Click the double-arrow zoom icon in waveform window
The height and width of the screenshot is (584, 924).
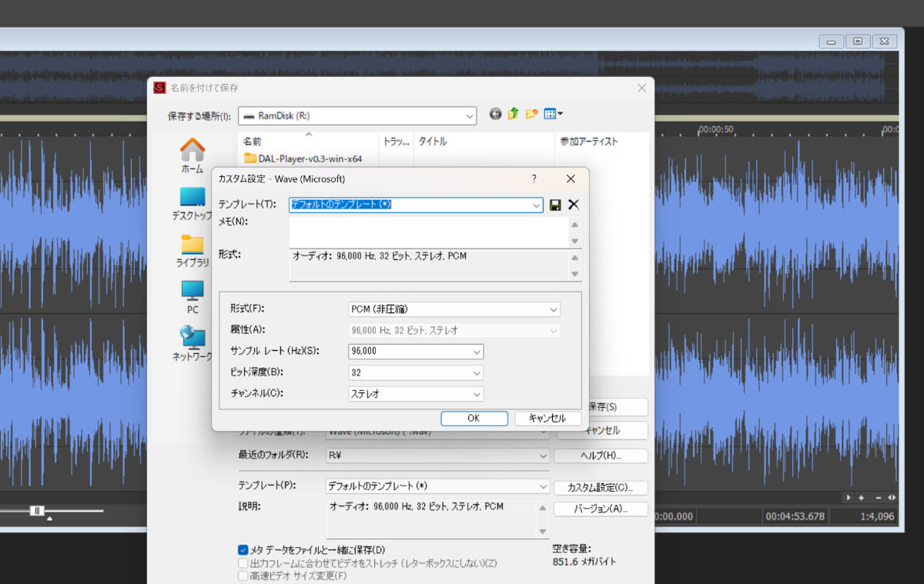coord(891,497)
